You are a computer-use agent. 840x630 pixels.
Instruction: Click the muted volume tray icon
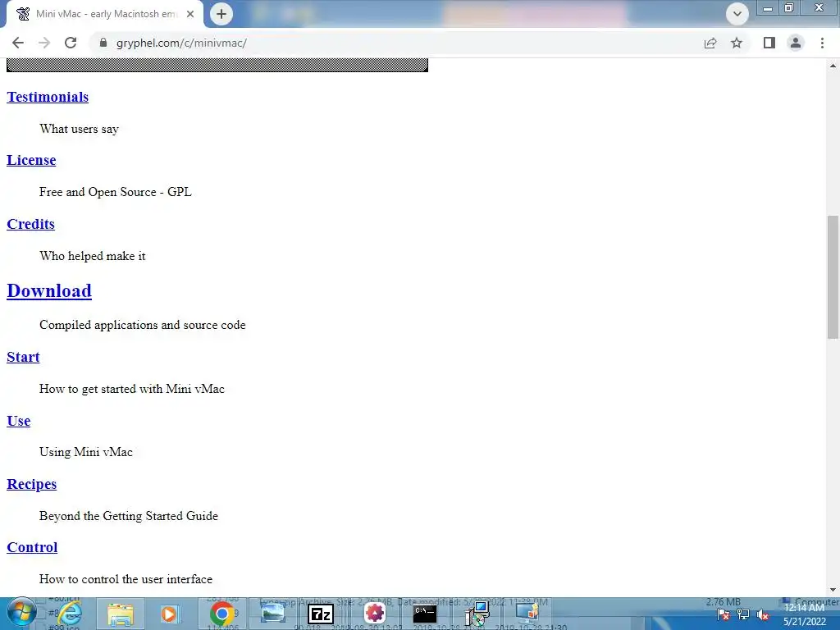[x=762, y=615]
